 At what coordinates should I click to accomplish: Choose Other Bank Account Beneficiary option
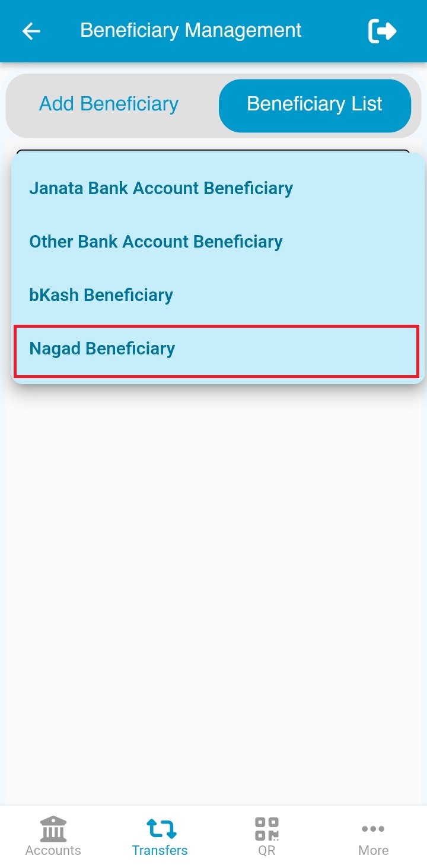coord(156,242)
